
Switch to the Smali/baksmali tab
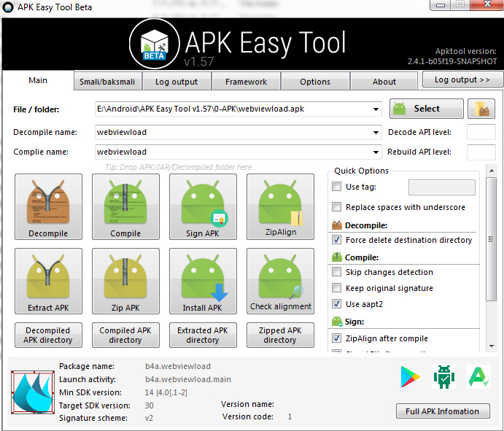tap(107, 82)
